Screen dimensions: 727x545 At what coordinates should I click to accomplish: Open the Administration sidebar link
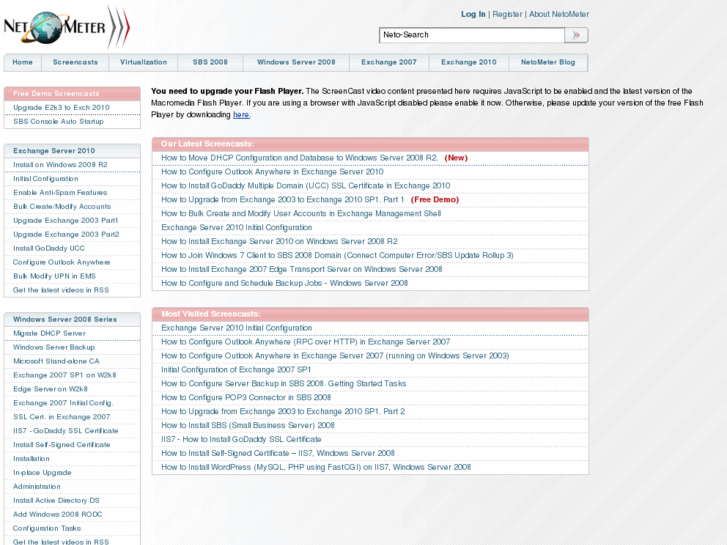(x=37, y=487)
